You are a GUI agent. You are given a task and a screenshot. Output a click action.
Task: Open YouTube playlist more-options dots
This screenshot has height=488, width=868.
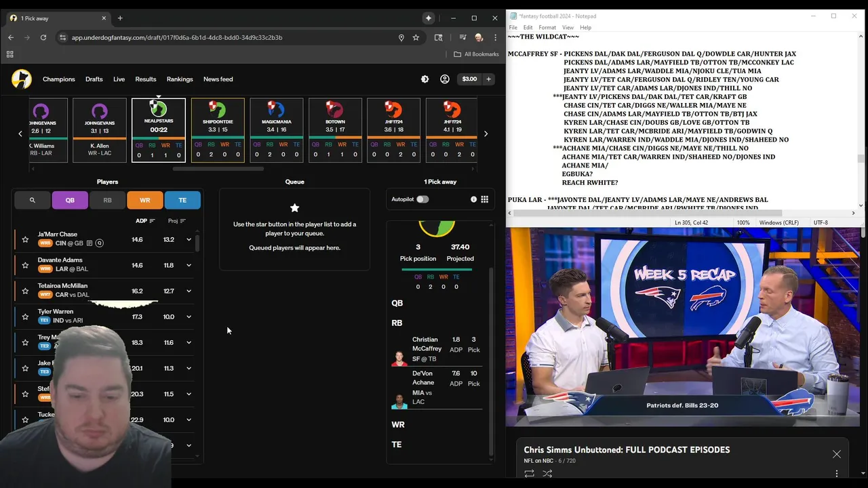pos(836,474)
